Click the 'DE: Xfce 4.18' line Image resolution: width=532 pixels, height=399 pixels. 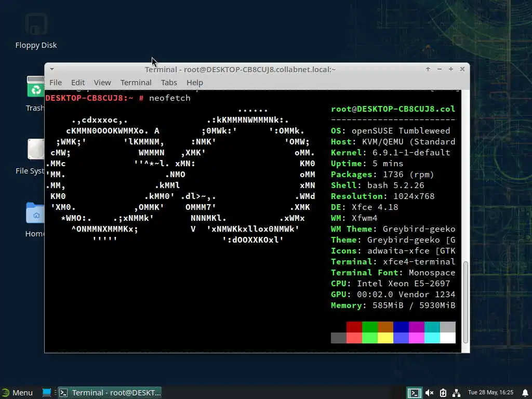tap(364, 207)
